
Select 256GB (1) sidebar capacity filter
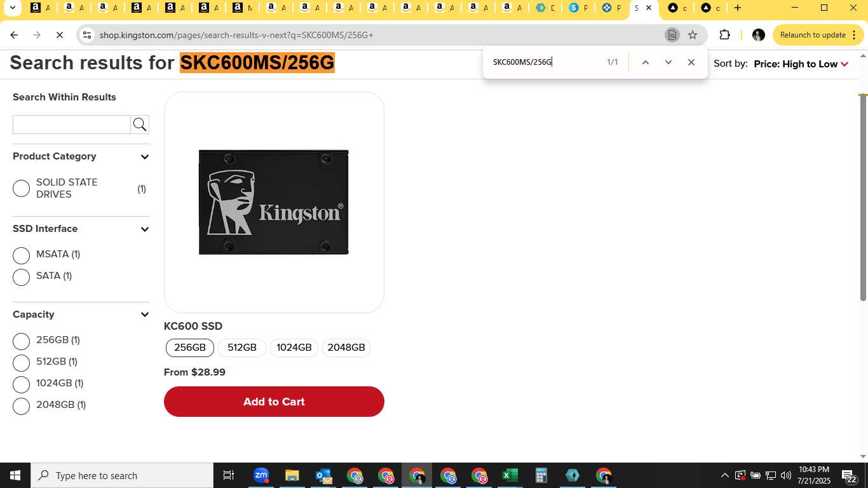click(21, 341)
